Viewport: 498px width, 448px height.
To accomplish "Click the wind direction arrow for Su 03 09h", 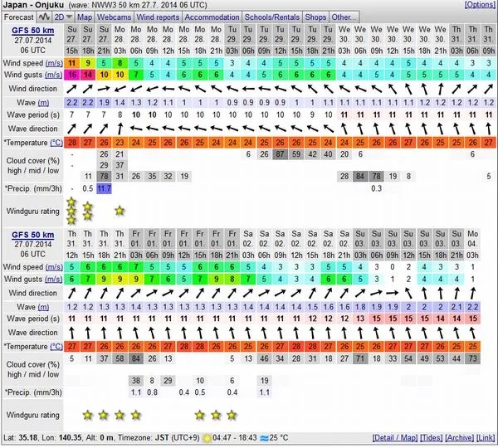I will point(393,293).
